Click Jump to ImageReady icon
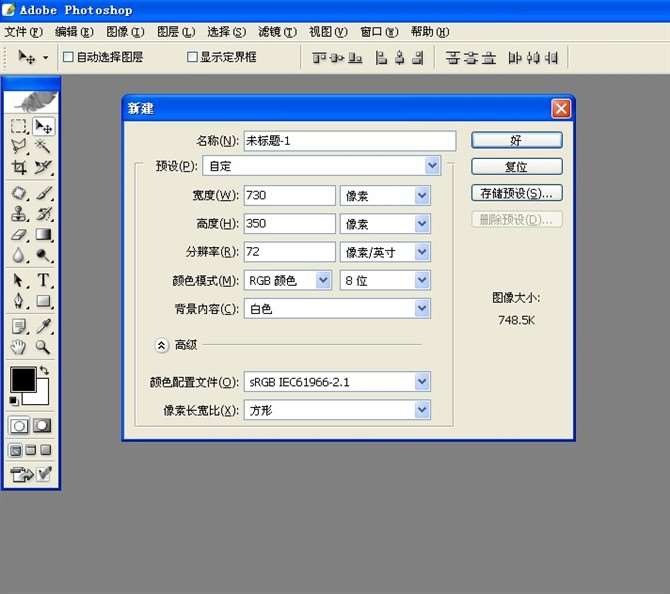Image resolution: width=670 pixels, height=594 pixels. [x=21, y=474]
